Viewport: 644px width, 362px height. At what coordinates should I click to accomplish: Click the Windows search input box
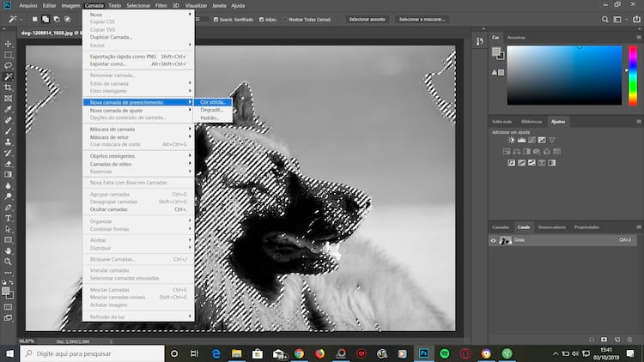(x=93, y=353)
